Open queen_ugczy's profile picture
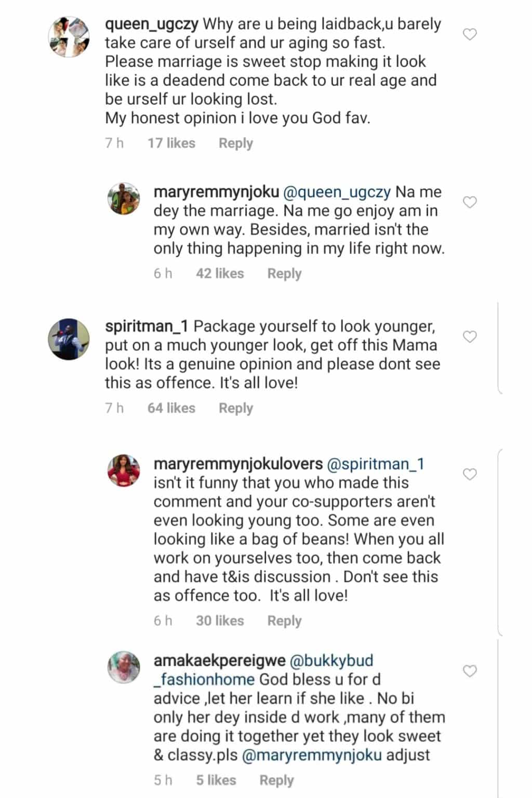The image size is (532, 798). click(x=70, y=36)
